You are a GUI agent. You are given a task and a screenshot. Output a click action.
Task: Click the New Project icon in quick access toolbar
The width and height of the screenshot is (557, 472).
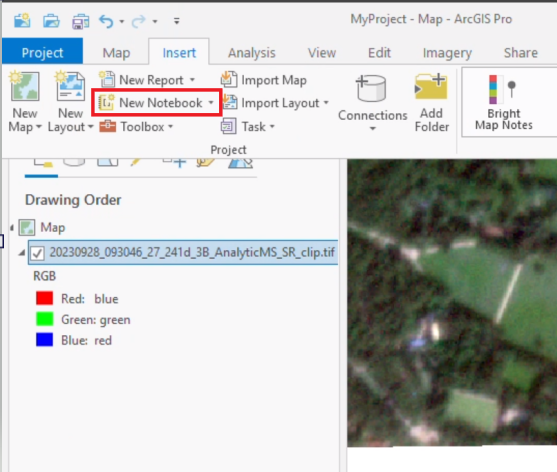[22, 21]
